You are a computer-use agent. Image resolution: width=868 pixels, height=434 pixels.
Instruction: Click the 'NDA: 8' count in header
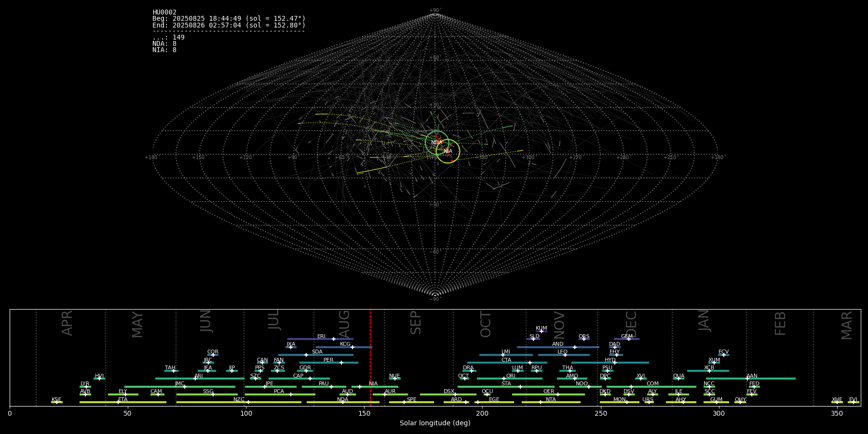pyautogui.click(x=164, y=44)
